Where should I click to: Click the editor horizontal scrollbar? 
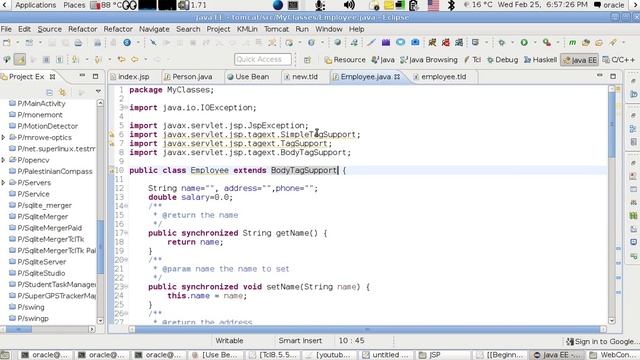(x=367, y=329)
